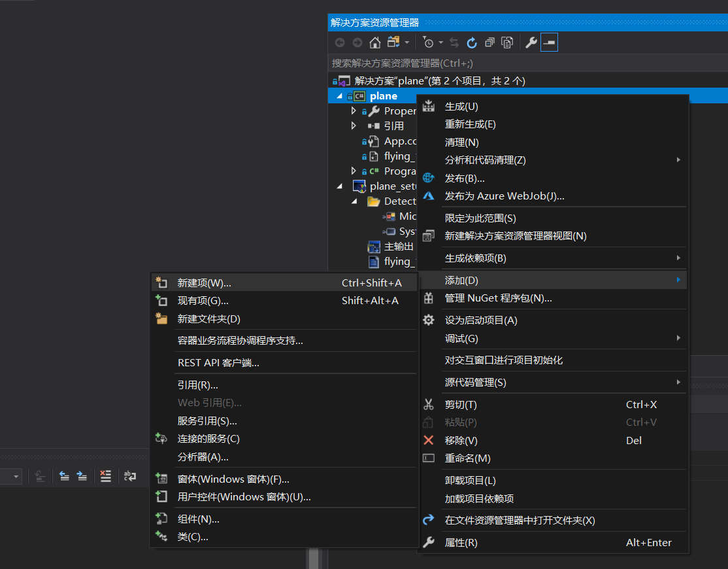Choose 清理(N) Clean
Image resolution: width=728 pixels, height=569 pixels.
553,142
